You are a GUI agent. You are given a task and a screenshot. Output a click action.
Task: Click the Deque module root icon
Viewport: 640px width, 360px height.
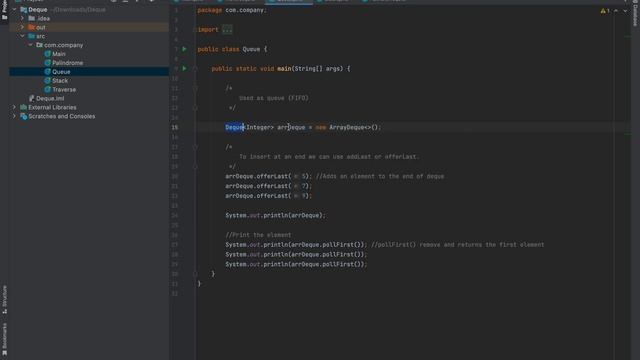click(24, 9)
